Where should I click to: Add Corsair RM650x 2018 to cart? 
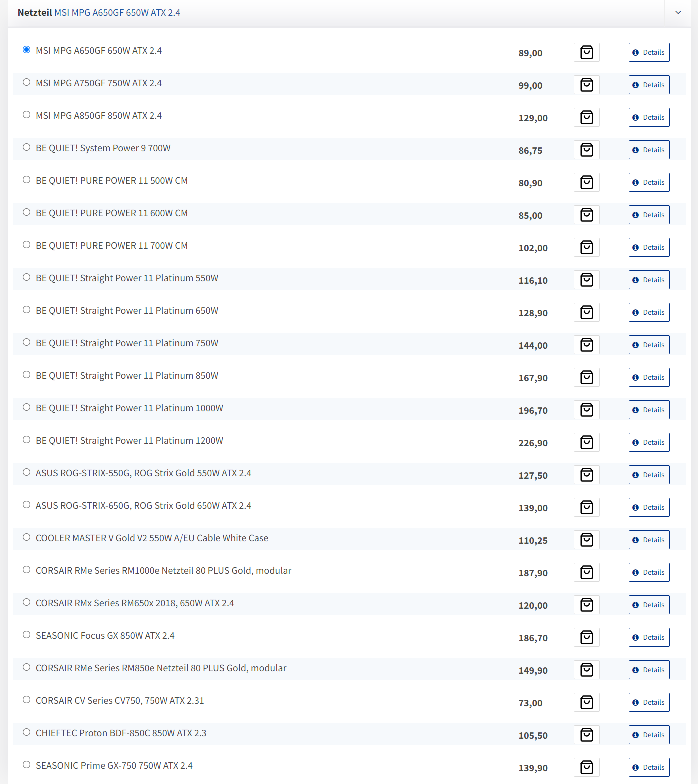click(586, 605)
